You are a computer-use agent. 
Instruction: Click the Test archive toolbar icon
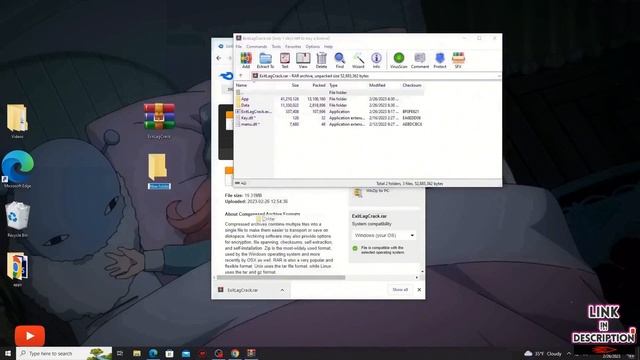(x=285, y=60)
